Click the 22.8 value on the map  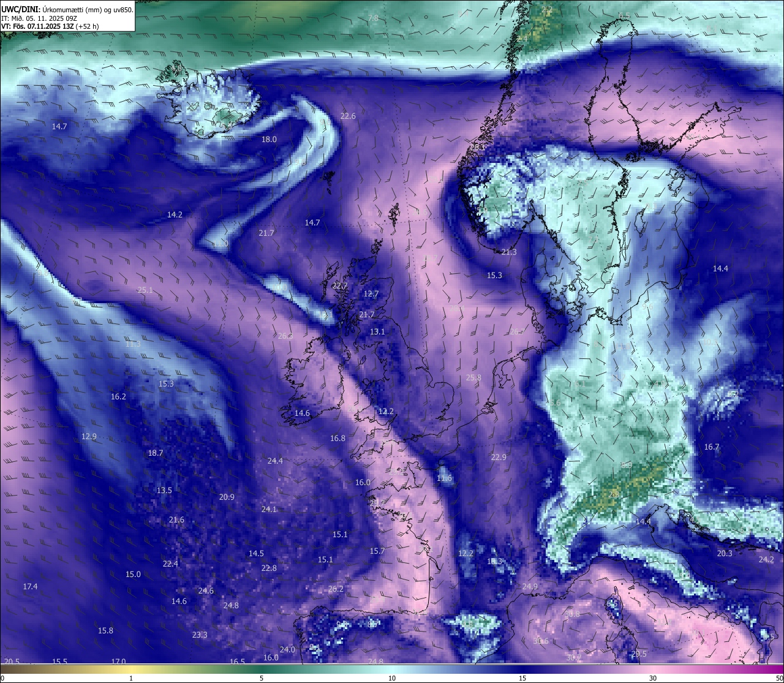[269, 568]
